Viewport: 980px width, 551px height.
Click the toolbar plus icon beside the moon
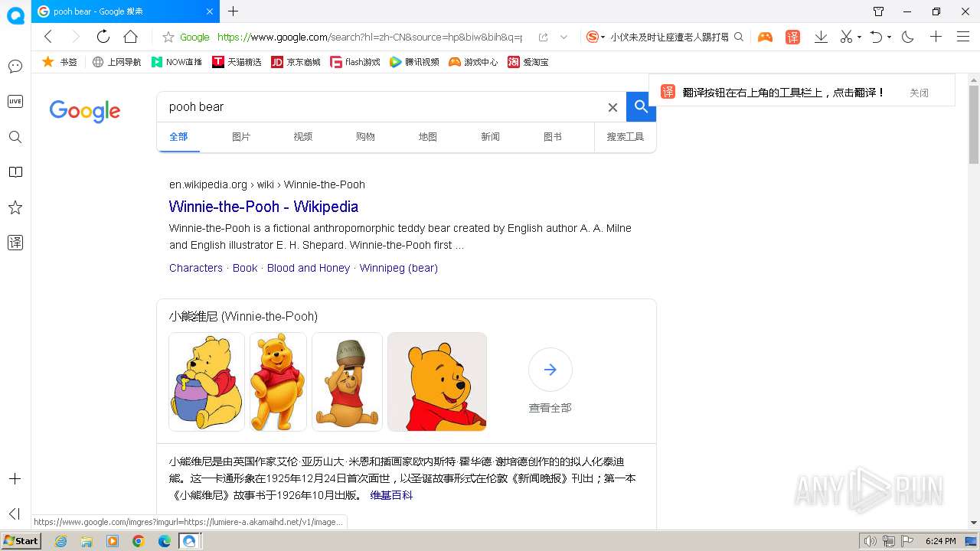pos(936,37)
